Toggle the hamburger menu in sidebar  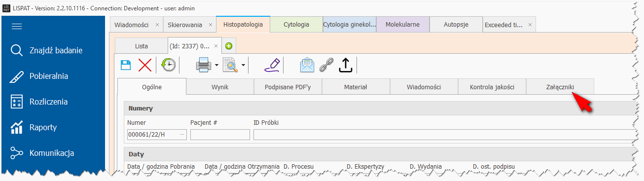[x=17, y=27]
